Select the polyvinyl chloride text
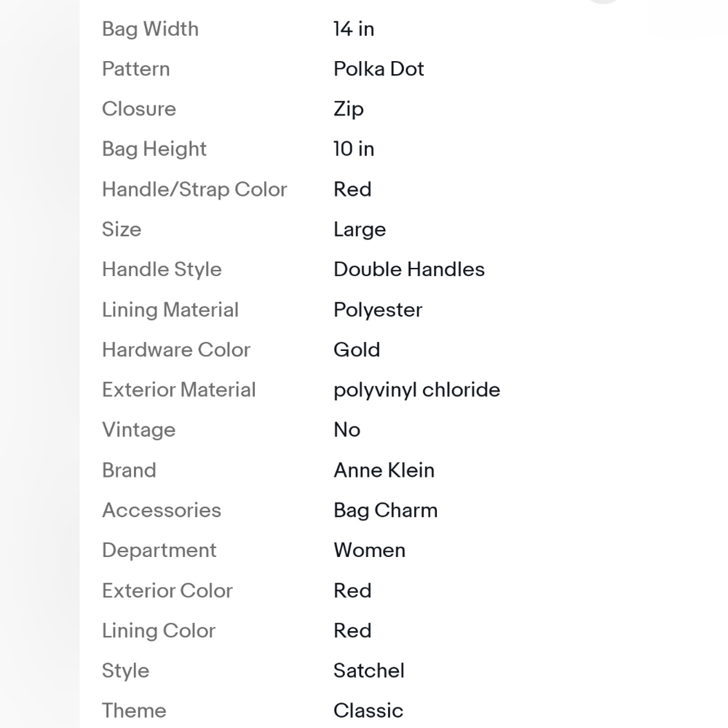728x728 pixels. pos(416,390)
